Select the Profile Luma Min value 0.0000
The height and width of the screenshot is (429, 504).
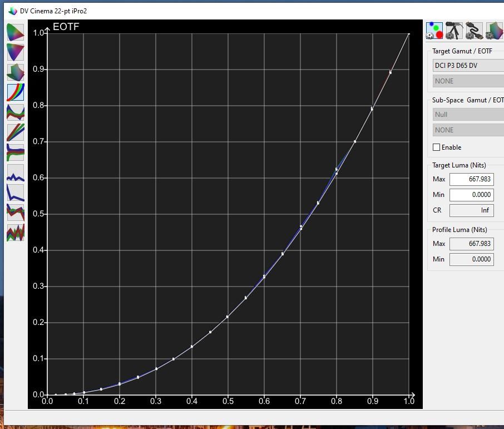[472, 259]
